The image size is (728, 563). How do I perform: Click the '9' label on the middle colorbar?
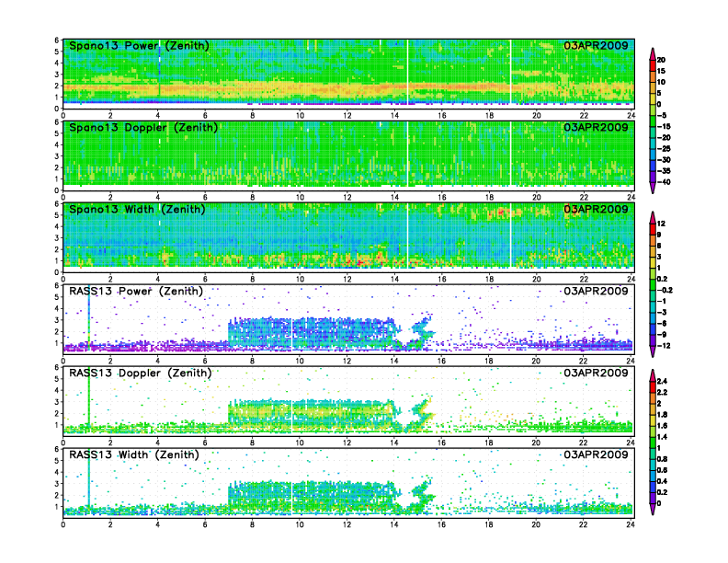coord(659,235)
